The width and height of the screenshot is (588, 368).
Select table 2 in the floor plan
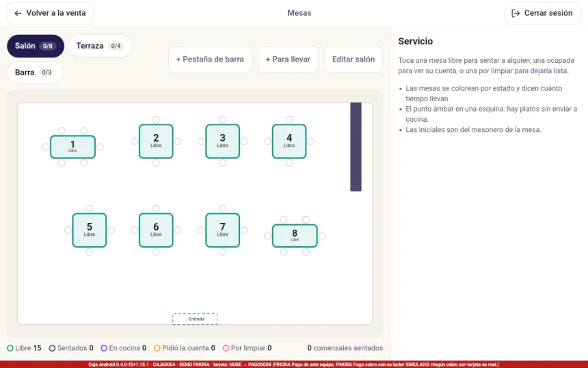point(156,141)
